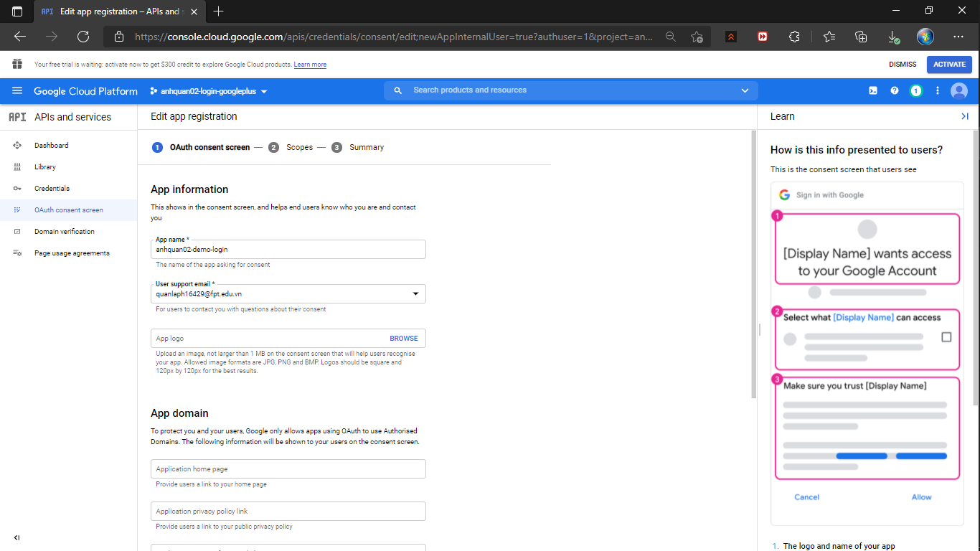Click the Dashboard sidebar icon
The image size is (980, 551).
17,146
